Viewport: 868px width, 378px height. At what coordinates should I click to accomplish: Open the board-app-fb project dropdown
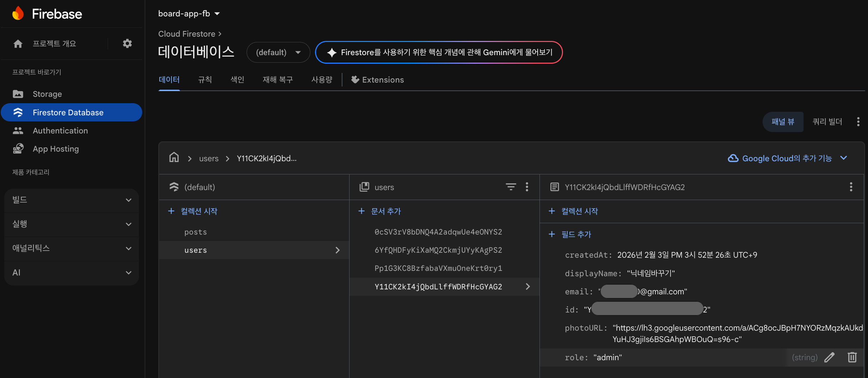point(189,14)
